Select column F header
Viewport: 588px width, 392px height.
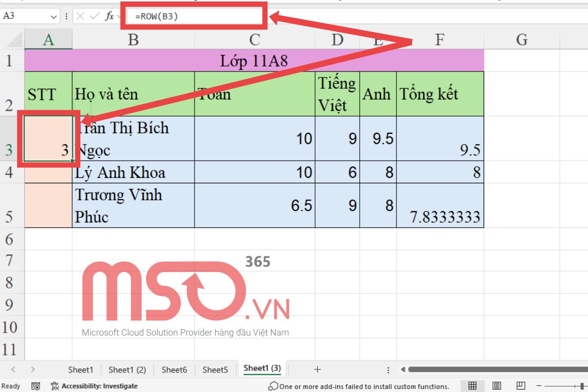[440, 40]
